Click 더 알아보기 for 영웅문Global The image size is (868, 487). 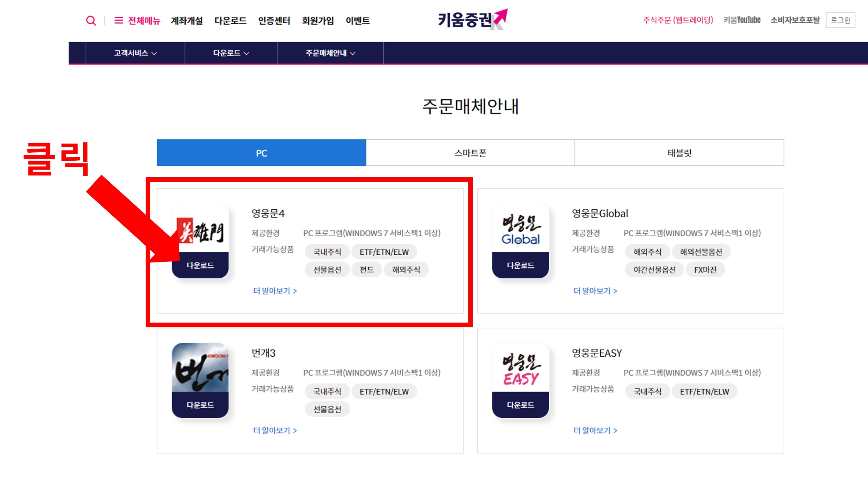595,291
